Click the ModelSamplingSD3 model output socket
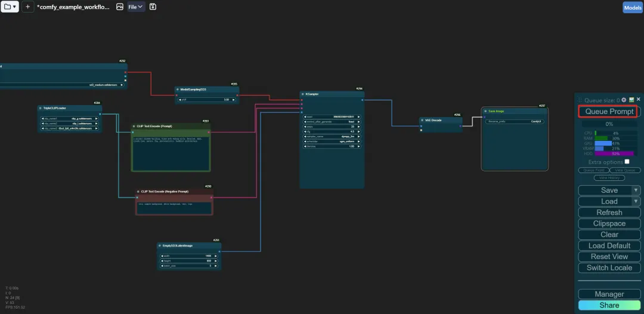644x314 pixels. pyautogui.click(x=237, y=96)
